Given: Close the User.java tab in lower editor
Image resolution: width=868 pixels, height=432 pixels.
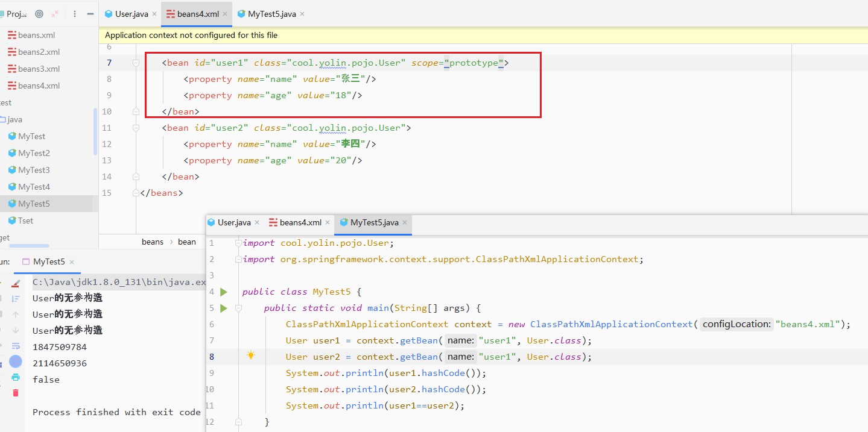Looking at the screenshot, I should (x=257, y=222).
